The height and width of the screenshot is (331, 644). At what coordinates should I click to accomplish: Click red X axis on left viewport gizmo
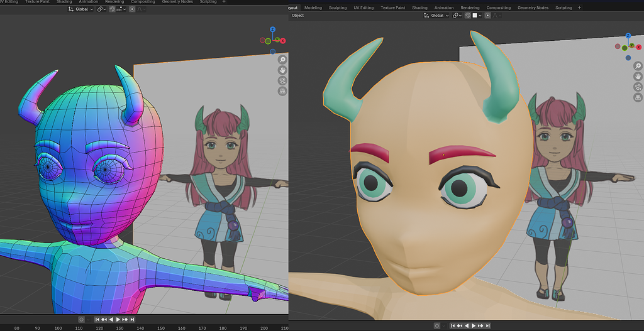283,41
